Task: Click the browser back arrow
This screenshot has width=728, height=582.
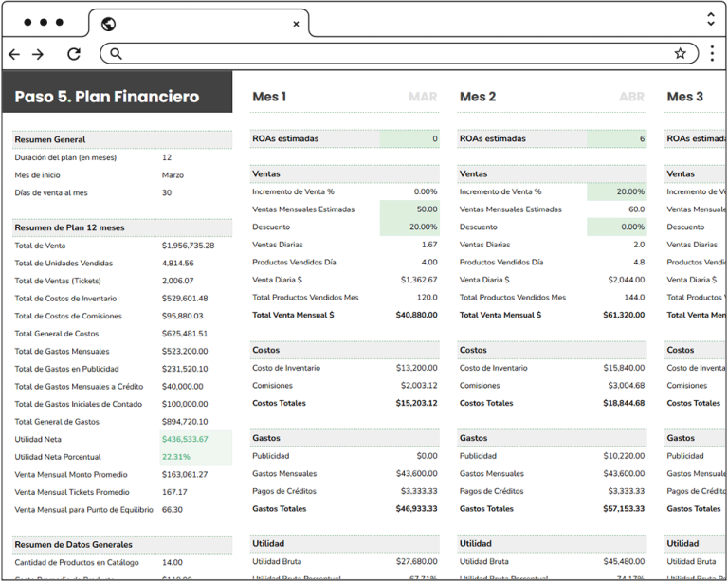Action: (14, 54)
